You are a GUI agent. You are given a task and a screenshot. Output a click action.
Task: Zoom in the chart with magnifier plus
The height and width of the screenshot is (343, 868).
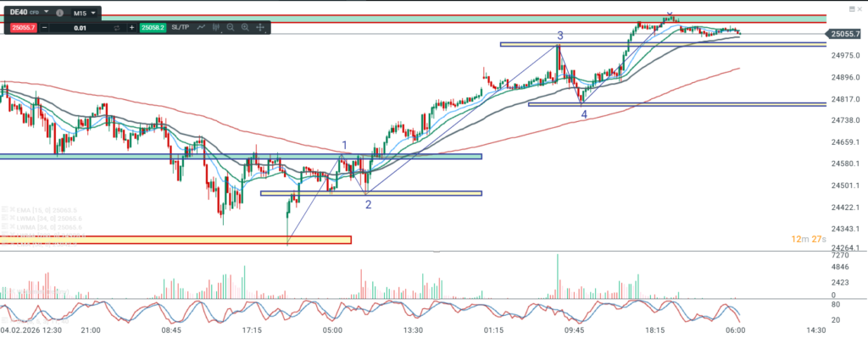[x=245, y=28]
